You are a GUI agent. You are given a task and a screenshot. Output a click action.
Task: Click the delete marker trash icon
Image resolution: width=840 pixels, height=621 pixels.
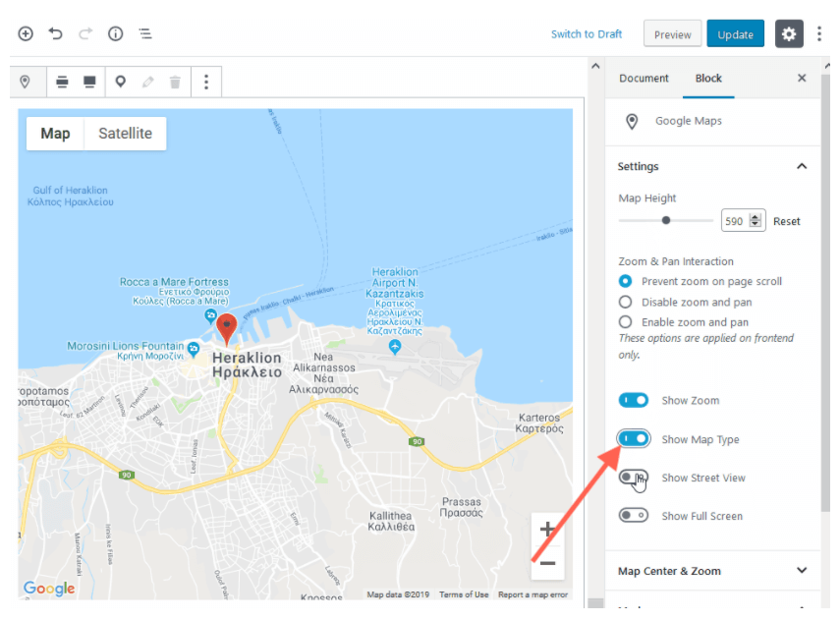(175, 82)
